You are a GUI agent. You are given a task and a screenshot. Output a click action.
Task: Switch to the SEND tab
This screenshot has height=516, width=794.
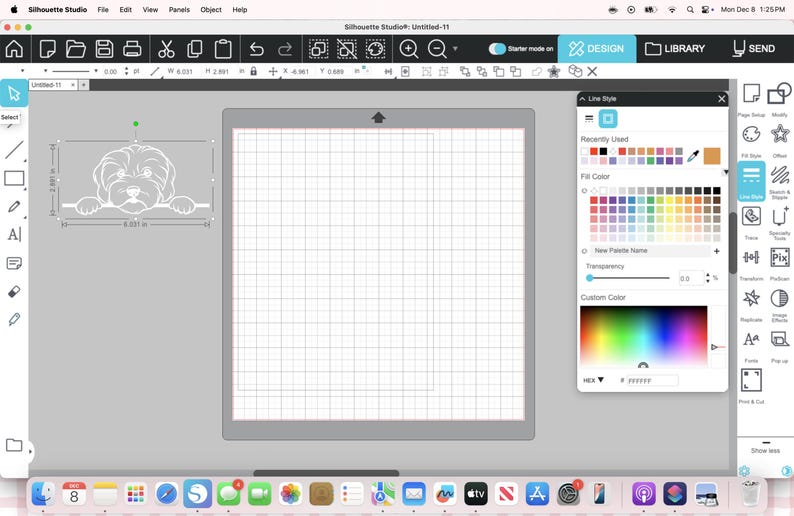(x=753, y=49)
